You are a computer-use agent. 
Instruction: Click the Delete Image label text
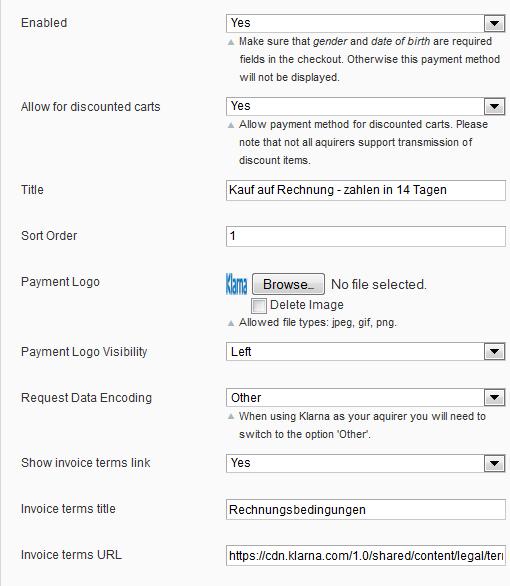tap(307, 305)
